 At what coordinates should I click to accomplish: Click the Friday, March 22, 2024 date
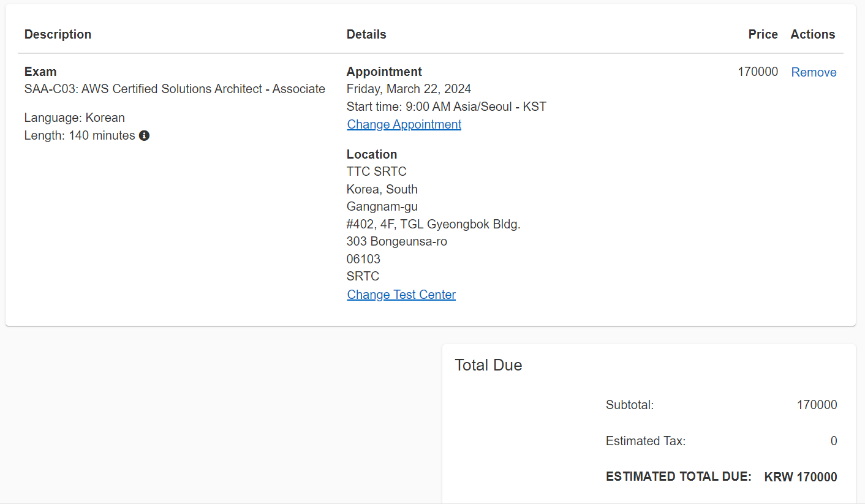409,89
